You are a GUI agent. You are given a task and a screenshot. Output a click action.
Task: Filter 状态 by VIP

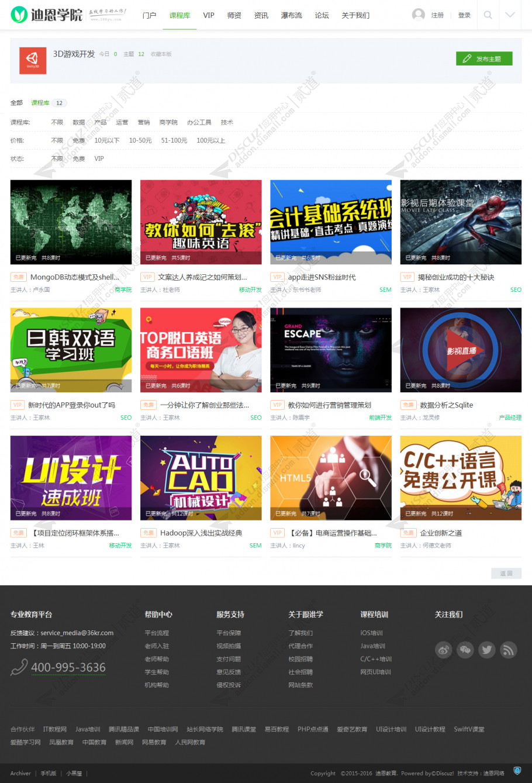pyautogui.click(x=99, y=158)
